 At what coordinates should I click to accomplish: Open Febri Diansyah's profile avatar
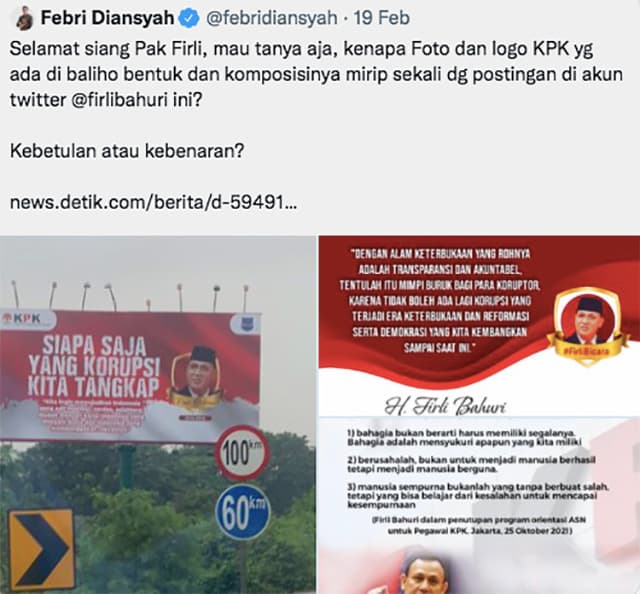pyautogui.click(x=24, y=19)
